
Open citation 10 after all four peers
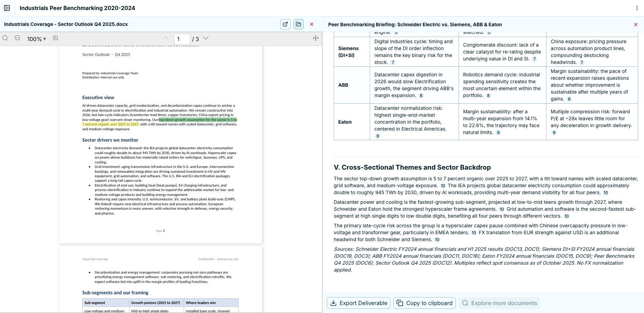(606, 193)
